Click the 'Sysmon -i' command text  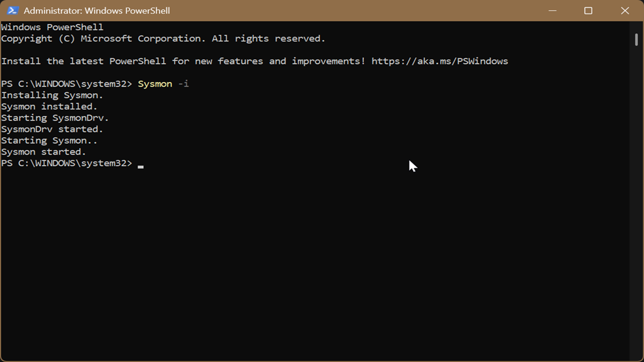163,84
